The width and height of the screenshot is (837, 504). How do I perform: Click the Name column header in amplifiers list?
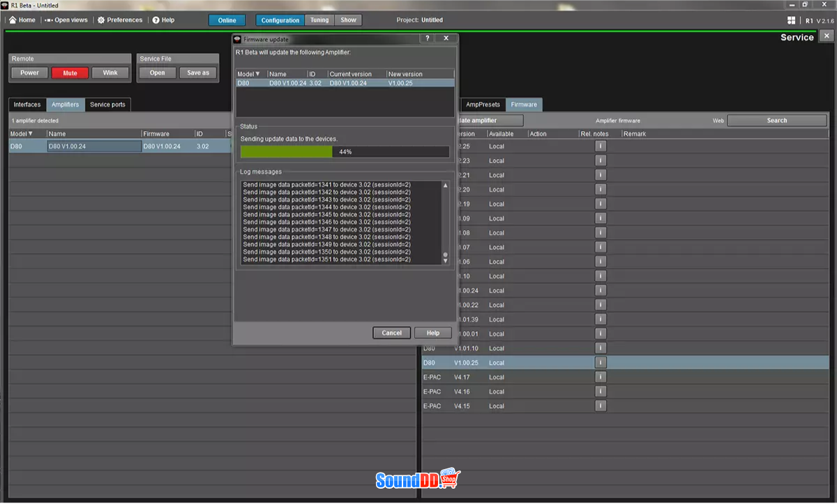tap(93, 133)
